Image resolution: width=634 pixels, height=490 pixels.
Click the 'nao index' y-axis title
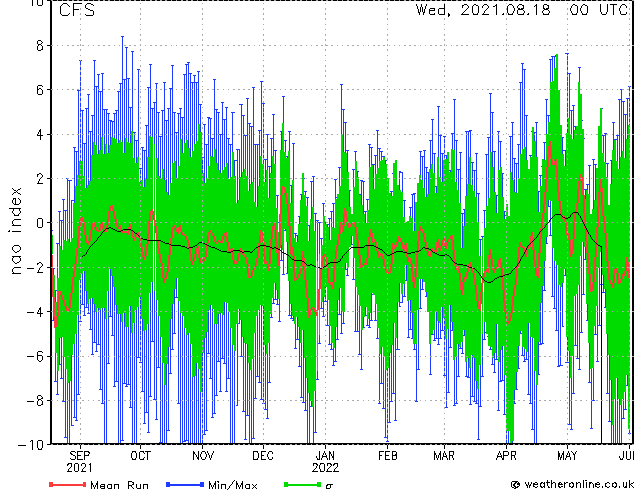15,231
